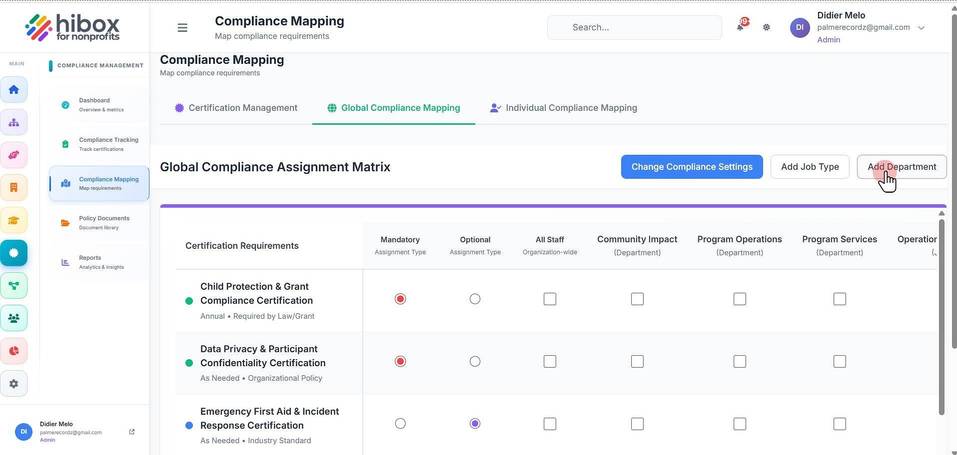957x455 pixels.
Task: Open Compliance Mapping menu item
Action: coord(99,183)
